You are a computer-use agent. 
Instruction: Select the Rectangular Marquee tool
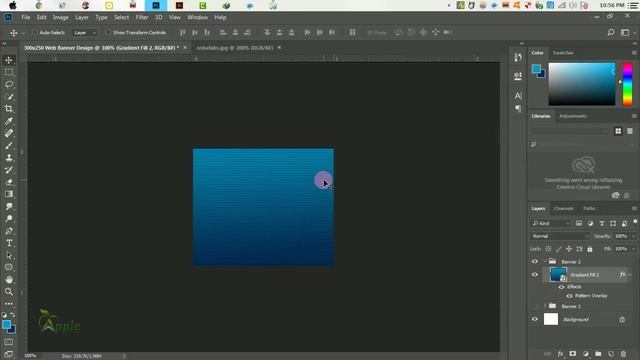pyautogui.click(x=9, y=72)
